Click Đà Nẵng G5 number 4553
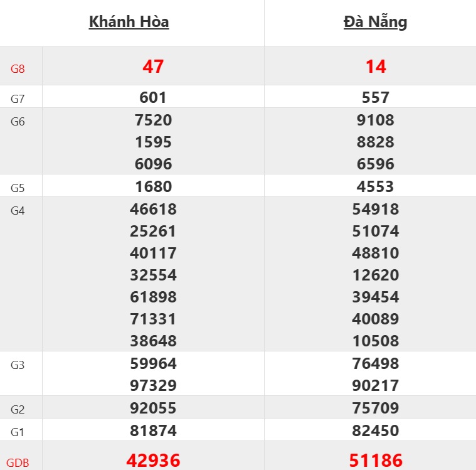This screenshot has width=476, height=470. 376,186
